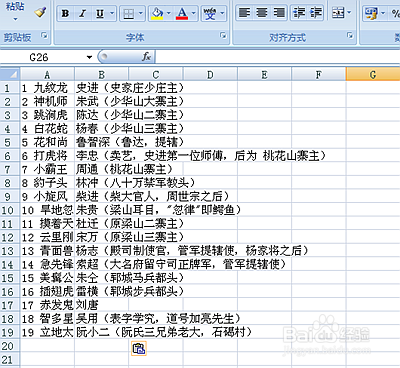The width and height of the screenshot is (400, 368).
Task: Click the Insert Function fx button
Action: point(146,57)
